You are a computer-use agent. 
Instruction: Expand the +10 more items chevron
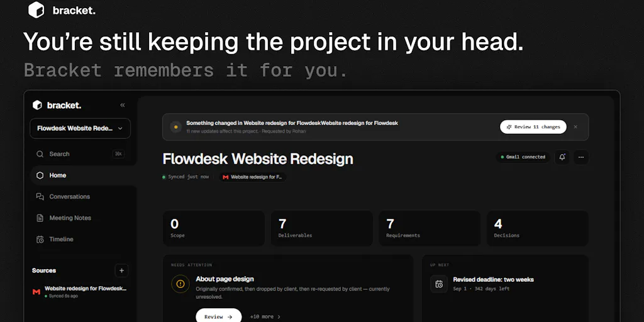[x=265, y=317]
